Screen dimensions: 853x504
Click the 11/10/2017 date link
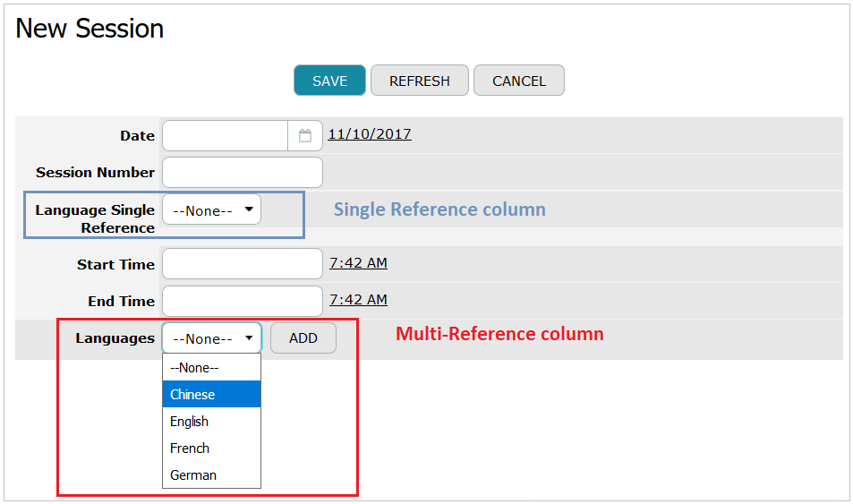click(x=370, y=134)
